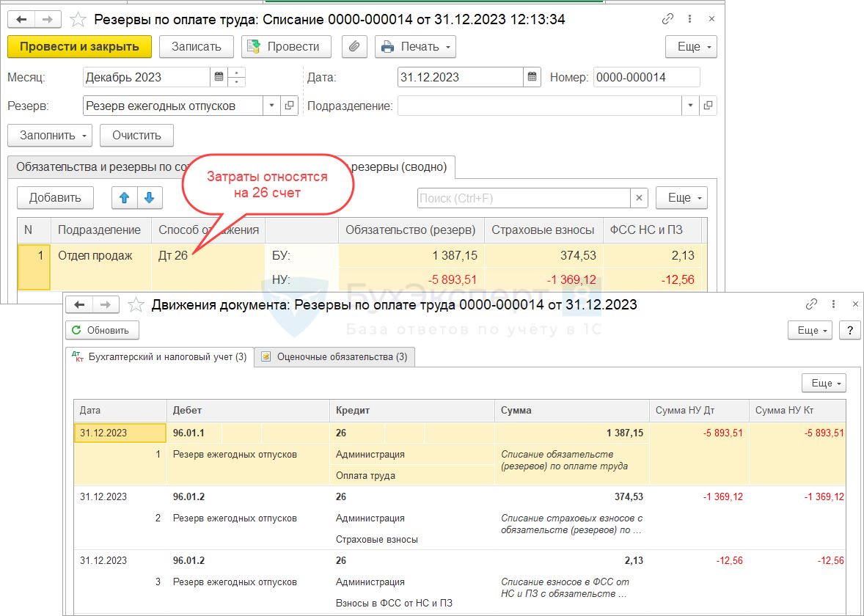Click the Обновить refresh button
The width and height of the screenshot is (864, 616).
pyautogui.click(x=101, y=330)
